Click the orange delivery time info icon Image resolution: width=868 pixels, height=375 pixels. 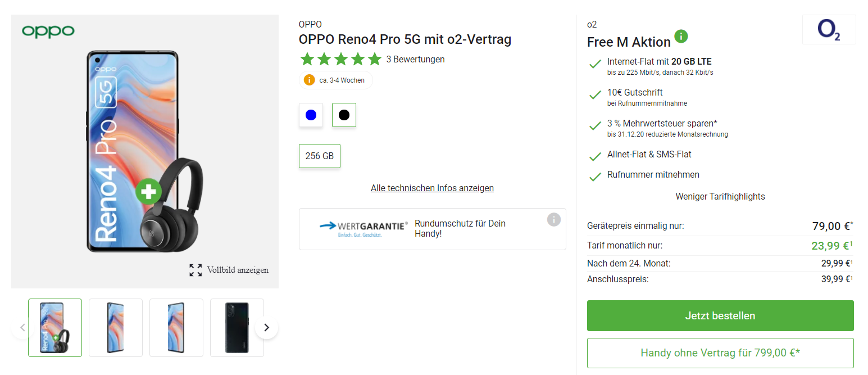(309, 80)
